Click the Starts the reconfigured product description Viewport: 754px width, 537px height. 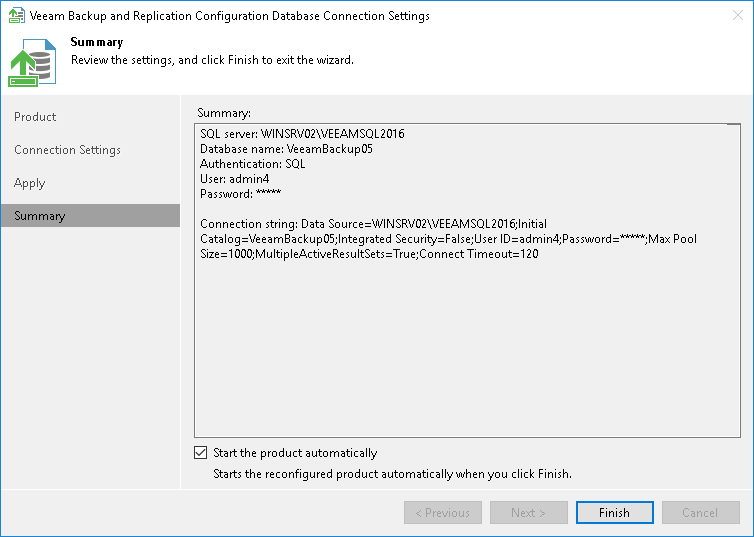coord(392,474)
